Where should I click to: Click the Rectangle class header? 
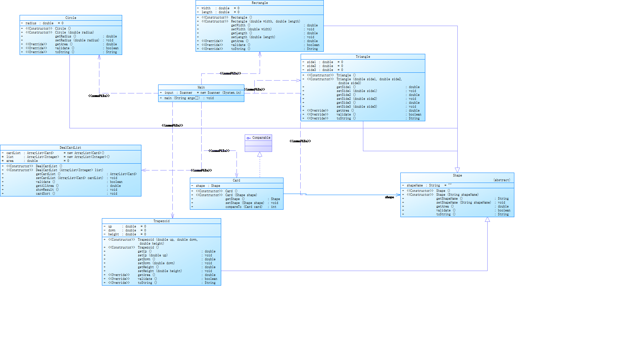(260, 3)
